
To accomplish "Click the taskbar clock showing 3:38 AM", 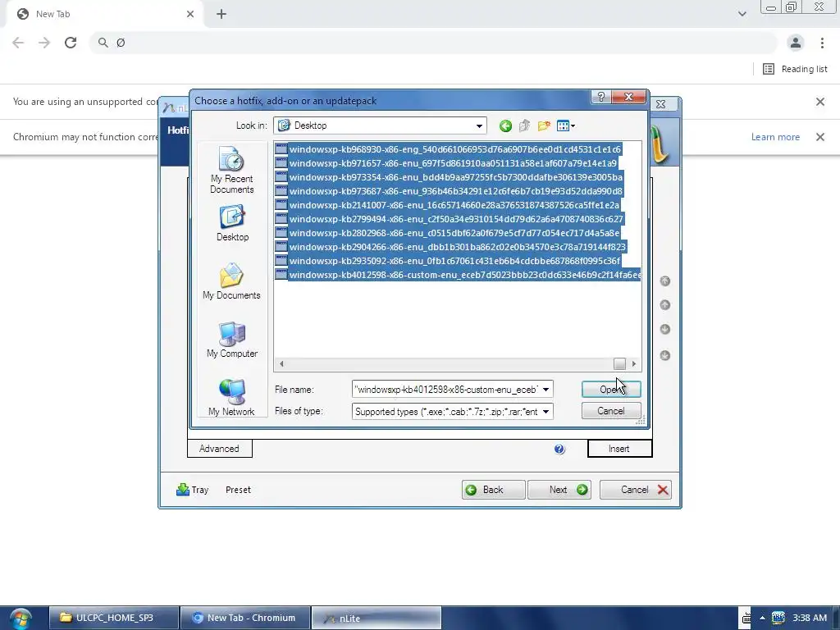I will (x=810, y=618).
